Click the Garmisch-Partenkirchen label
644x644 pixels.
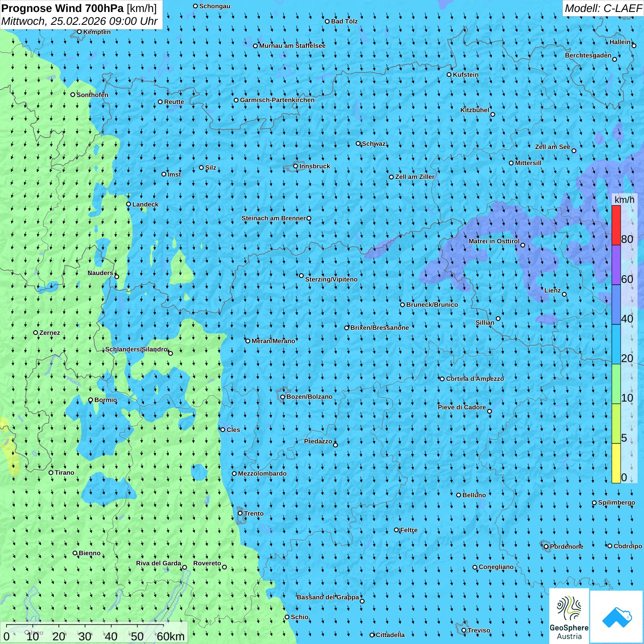pyautogui.click(x=277, y=100)
